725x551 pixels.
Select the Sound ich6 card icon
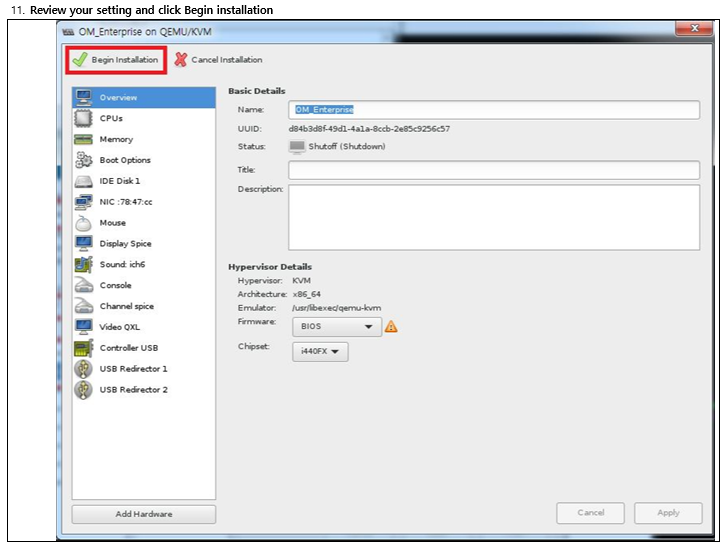84,264
